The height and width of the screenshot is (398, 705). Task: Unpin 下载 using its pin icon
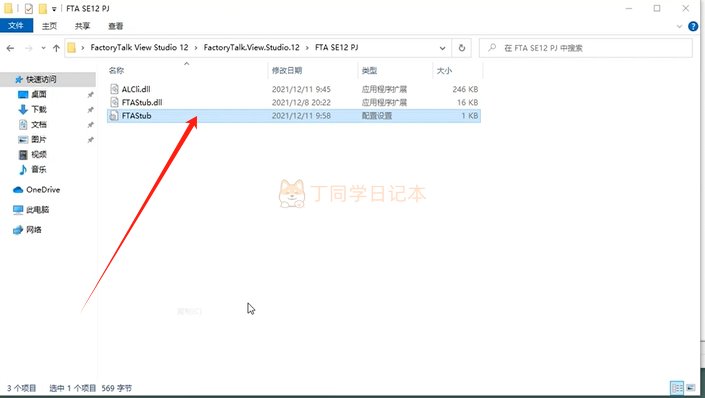(x=90, y=110)
